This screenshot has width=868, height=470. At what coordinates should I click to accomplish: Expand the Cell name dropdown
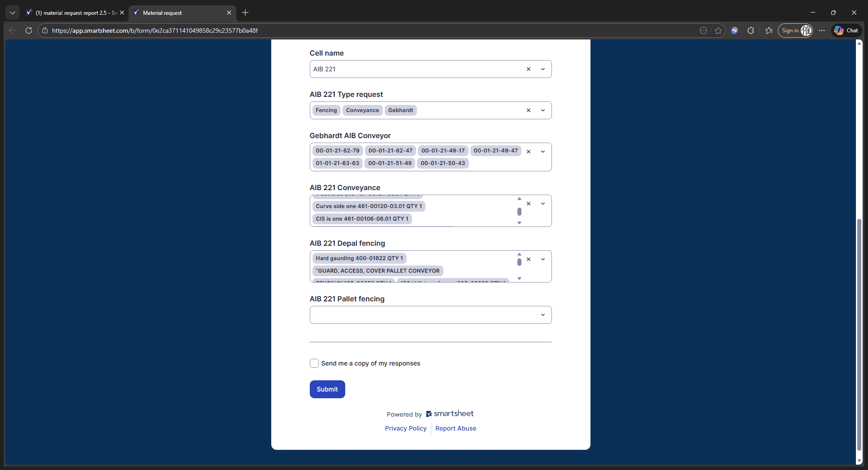[543, 69]
